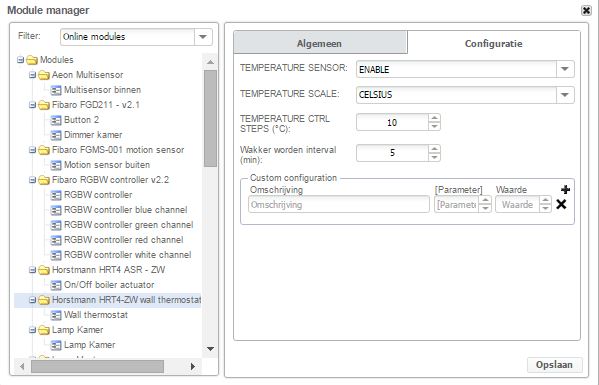Click the Multisensor binnen device icon
The height and width of the screenshot is (385, 599).
pos(56,90)
